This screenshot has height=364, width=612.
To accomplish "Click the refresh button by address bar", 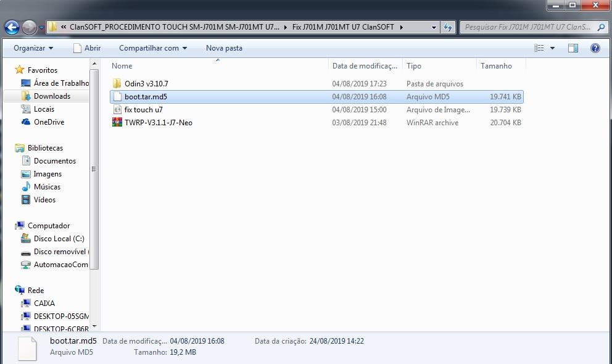I will click(448, 27).
